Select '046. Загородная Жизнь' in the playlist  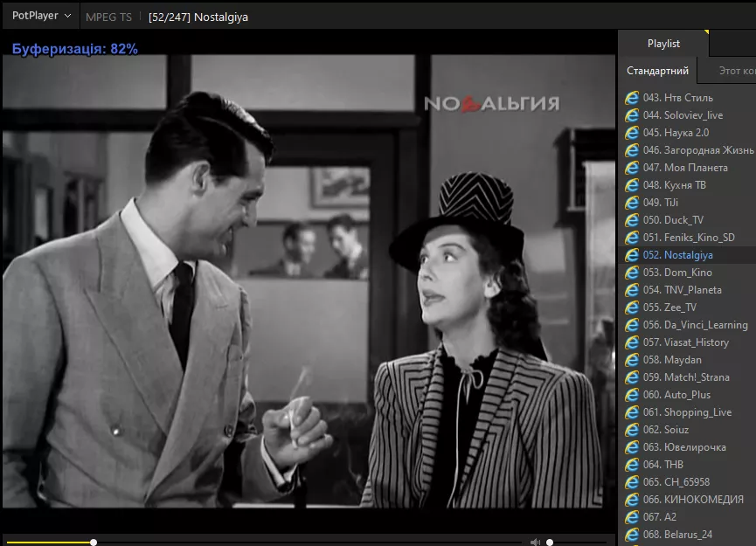[688, 150]
